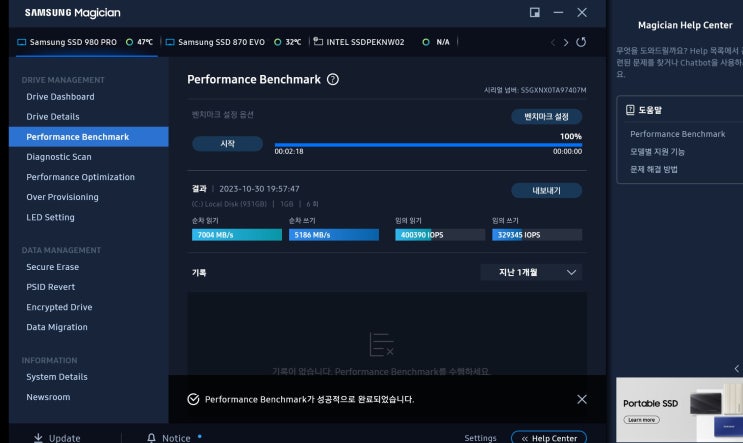The height and width of the screenshot is (443, 743).
Task: Click the 00:02:18 elapsed time value
Action: pyautogui.click(x=289, y=152)
